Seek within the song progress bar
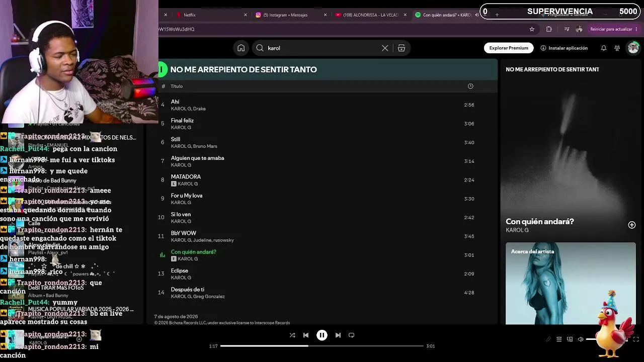This screenshot has height=362, width=644. pyautogui.click(x=322, y=346)
